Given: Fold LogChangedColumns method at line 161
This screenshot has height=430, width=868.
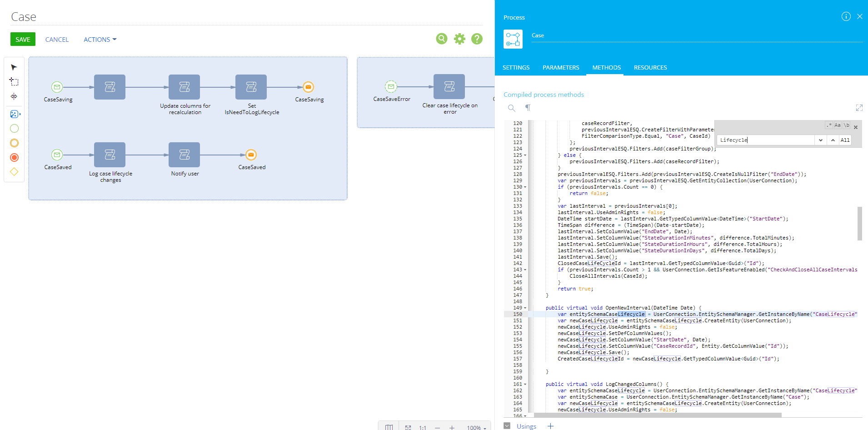Looking at the screenshot, I should click(x=525, y=385).
